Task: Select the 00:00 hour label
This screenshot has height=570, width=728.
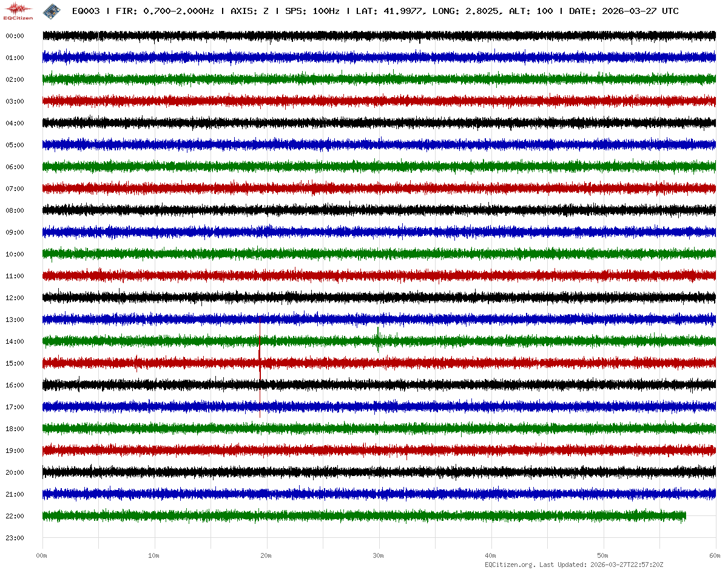Action: tap(15, 36)
